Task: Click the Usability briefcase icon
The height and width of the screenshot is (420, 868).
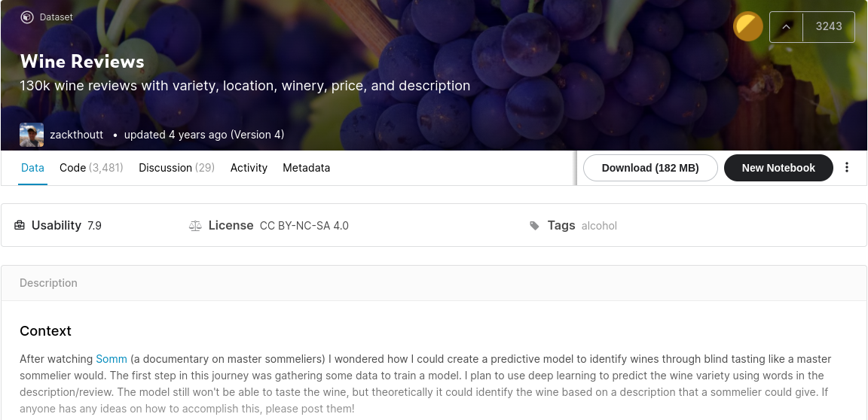Action: [x=20, y=225]
